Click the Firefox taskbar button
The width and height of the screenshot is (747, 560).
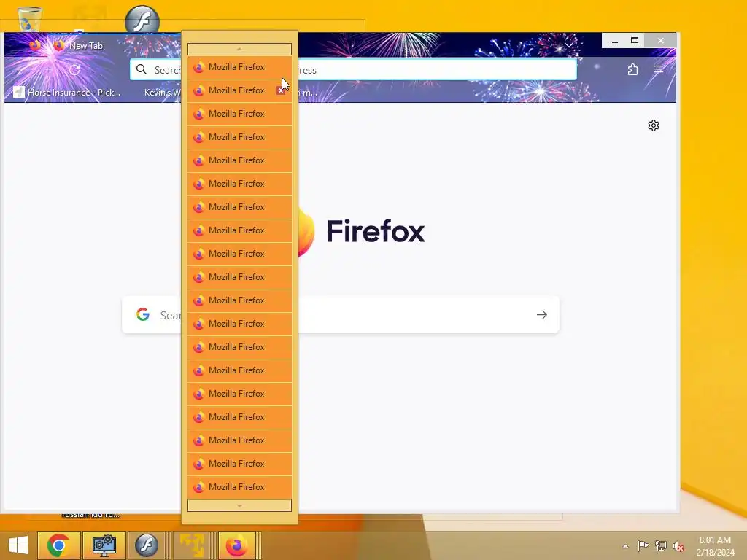tap(237, 545)
